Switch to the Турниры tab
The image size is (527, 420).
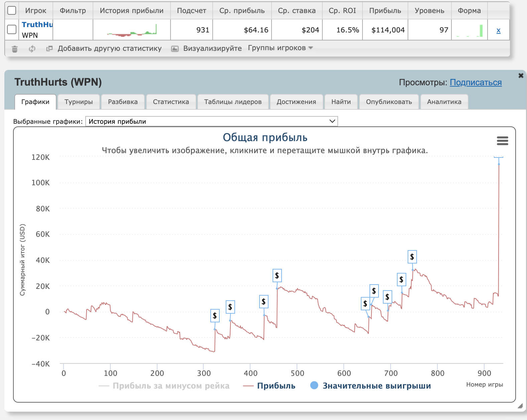pos(79,102)
